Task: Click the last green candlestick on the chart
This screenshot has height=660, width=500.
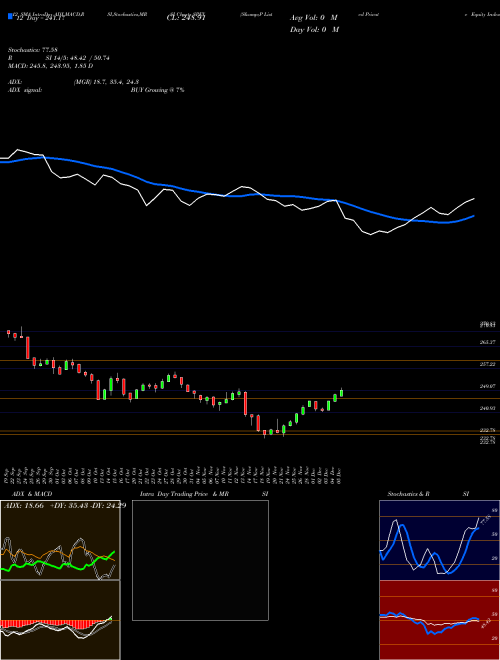Action: (x=341, y=392)
